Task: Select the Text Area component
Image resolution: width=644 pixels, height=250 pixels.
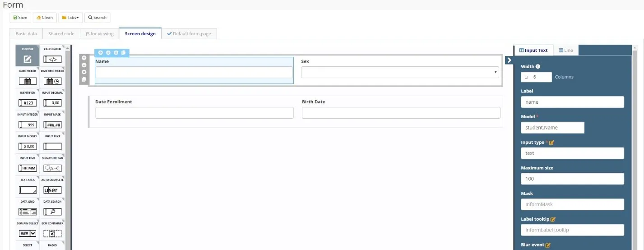Action: point(28,186)
